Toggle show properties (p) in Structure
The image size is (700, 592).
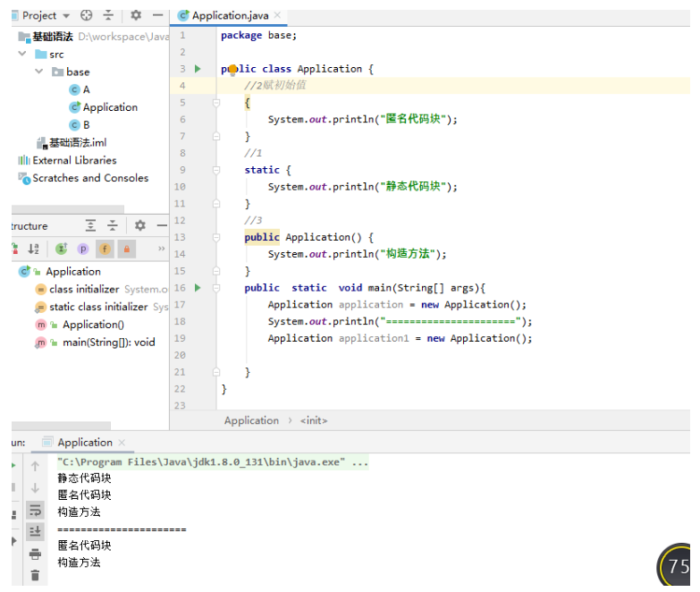(83, 249)
